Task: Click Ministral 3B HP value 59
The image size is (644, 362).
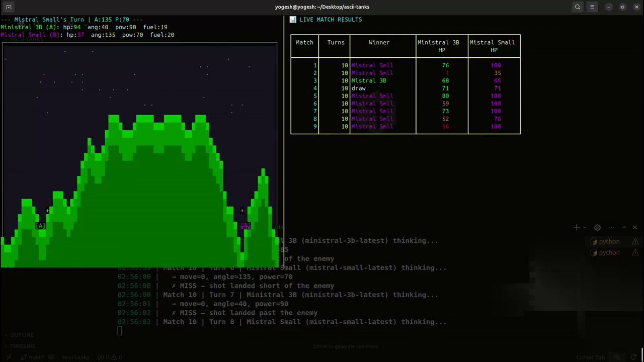Action: click(x=445, y=104)
